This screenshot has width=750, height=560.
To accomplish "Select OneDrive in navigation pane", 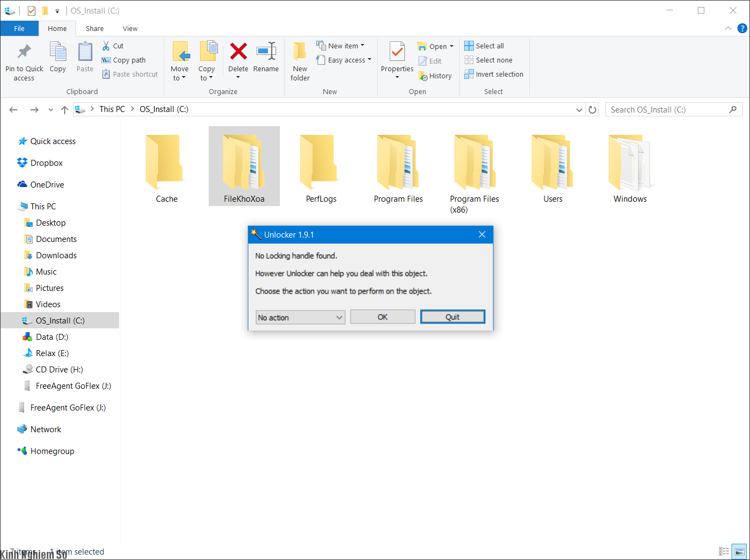I will (47, 185).
